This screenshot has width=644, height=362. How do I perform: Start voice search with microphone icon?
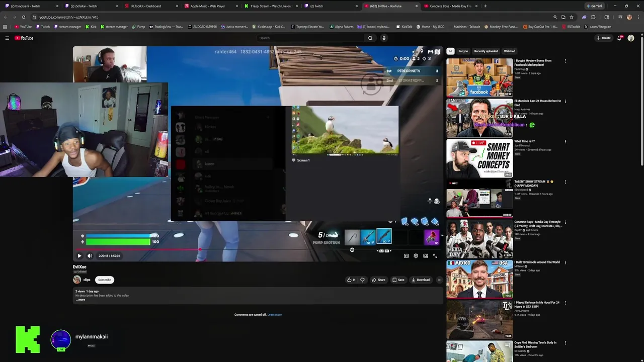tap(384, 38)
